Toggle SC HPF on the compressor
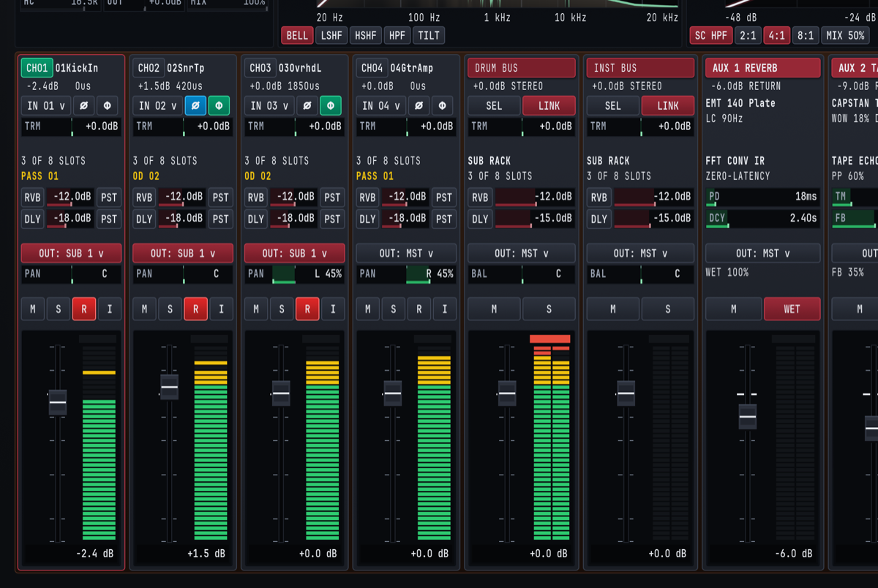Viewport: 878px width, 588px height. click(x=711, y=35)
